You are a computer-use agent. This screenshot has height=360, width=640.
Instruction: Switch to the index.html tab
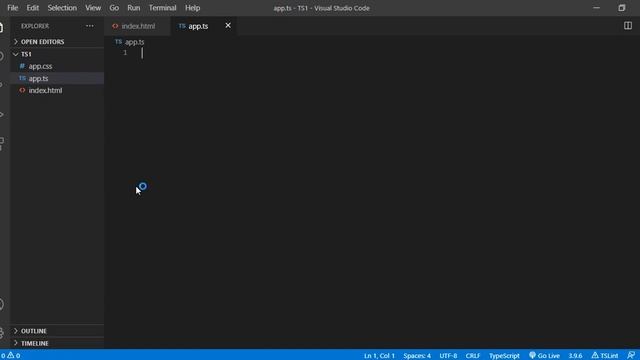pyautogui.click(x=138, y=26)
